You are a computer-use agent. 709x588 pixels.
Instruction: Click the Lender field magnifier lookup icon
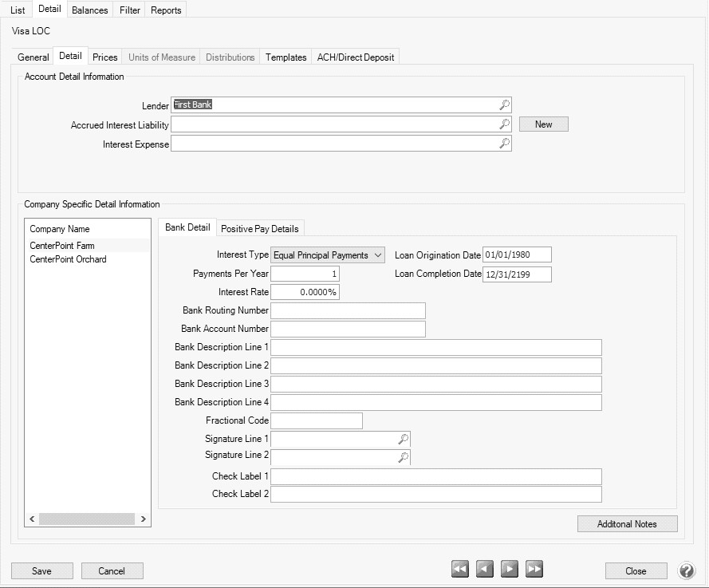[x=504, y=105]
